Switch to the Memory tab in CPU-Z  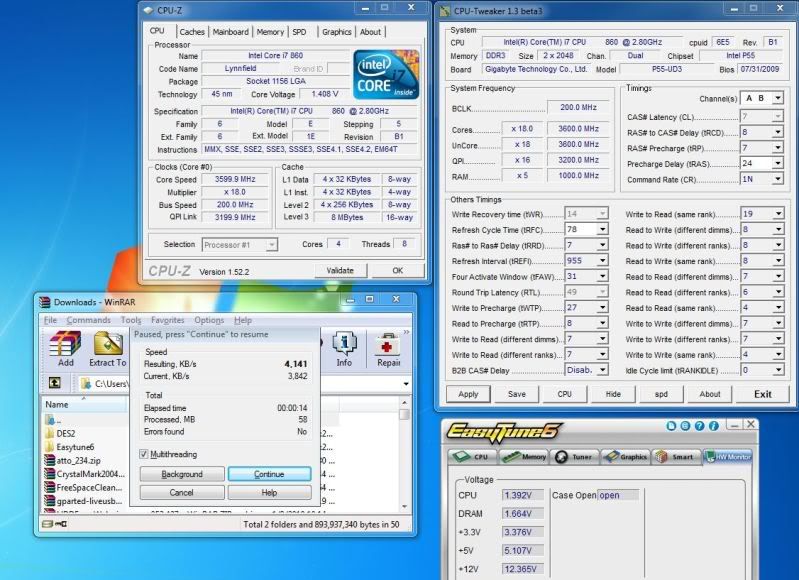pos(270,32)
